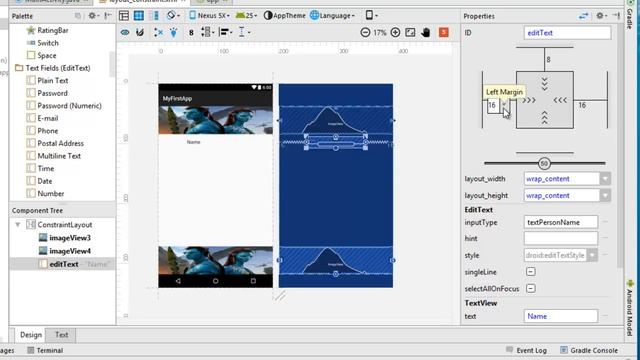The height and width of the screenshot is (360, 640).
Task: Select imageView4 in Component Tree
Action: 70,251
